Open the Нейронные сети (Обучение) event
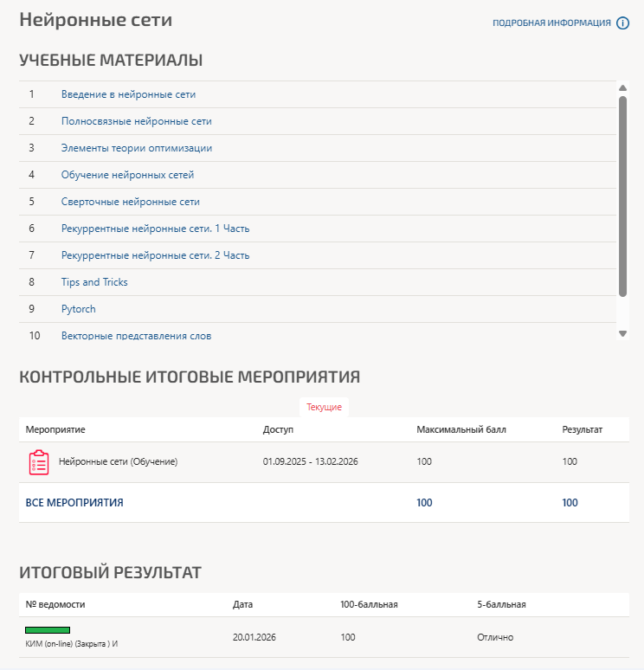The image size is (644, 670). click(118, 462)
